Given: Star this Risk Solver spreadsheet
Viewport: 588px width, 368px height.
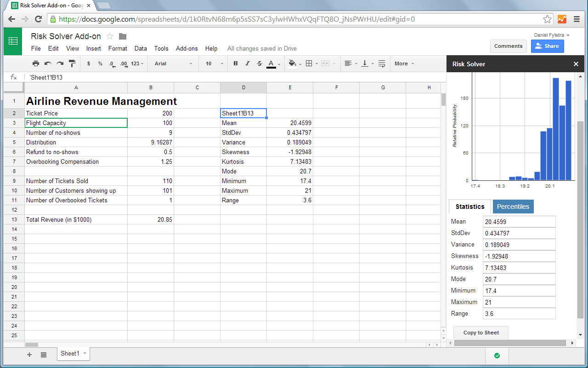Looking at the screenshot, I should [110, 36].
